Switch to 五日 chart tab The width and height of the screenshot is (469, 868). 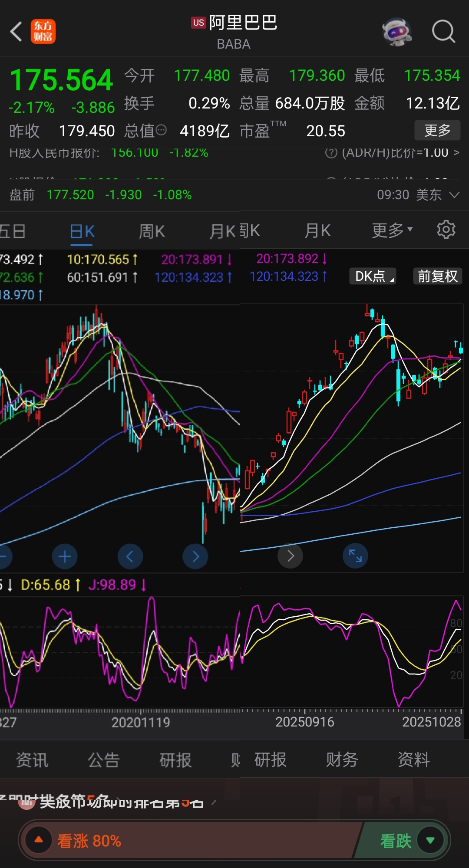[x=12, y=231]
